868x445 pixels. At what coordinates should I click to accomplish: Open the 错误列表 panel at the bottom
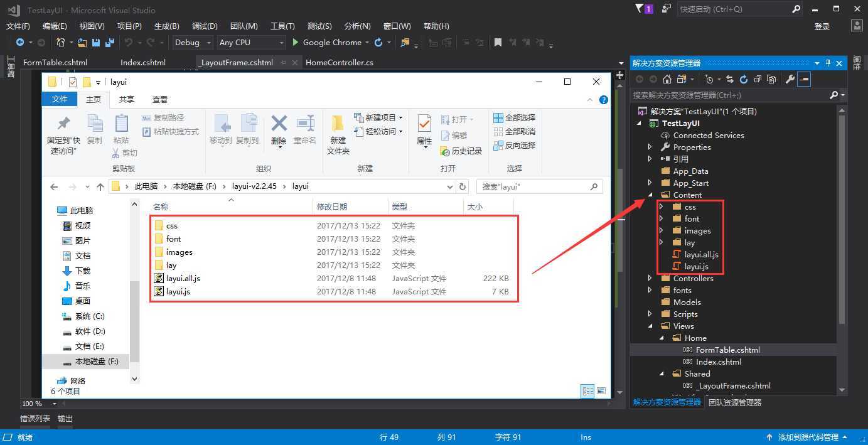coord(35,419)
